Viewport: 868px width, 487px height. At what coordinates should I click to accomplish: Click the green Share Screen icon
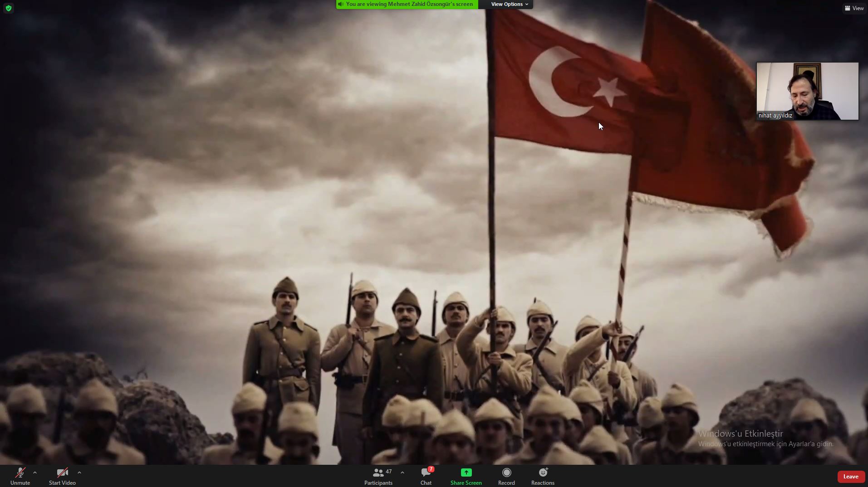pyautogui.click(x=466, y=472)
